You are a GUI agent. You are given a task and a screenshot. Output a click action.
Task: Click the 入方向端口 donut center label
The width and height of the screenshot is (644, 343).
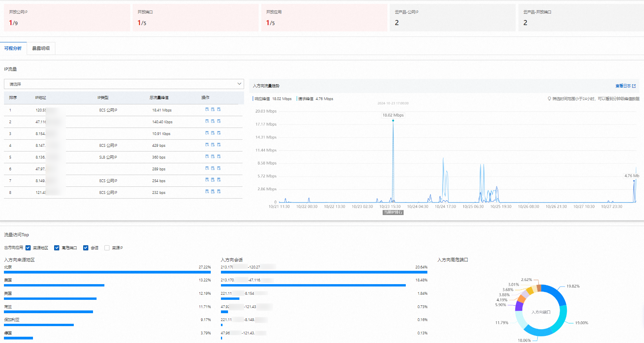pos(541,312)
